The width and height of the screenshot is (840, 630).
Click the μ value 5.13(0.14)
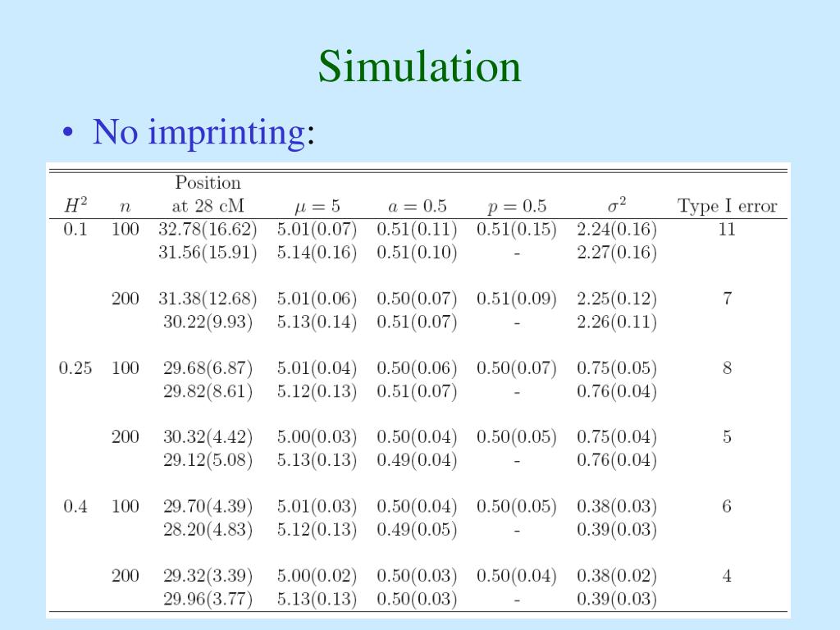[x=317, y=322]
